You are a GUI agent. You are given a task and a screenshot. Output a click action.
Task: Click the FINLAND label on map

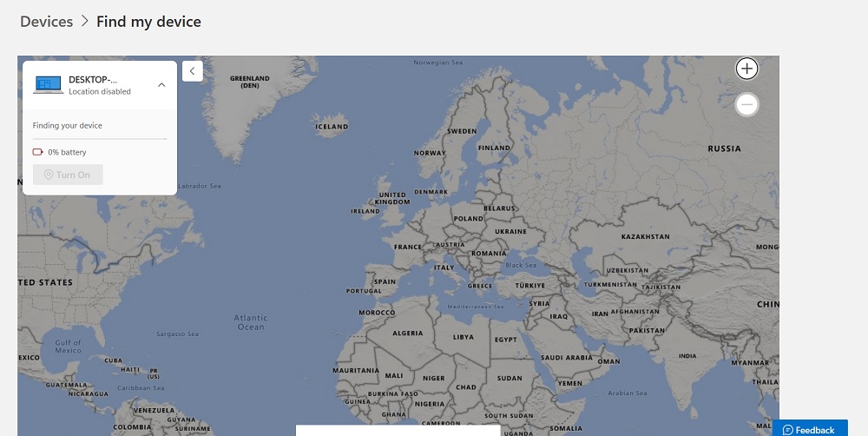click(494, 148)
